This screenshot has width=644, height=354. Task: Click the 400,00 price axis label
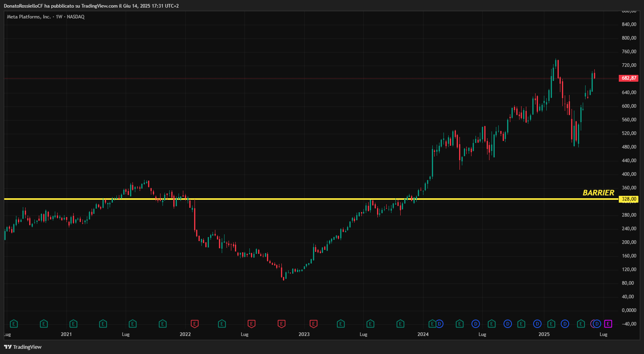(x=629, y=174)
